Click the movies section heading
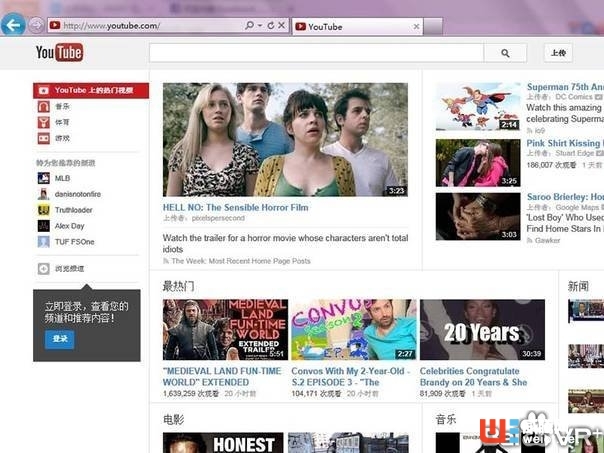Screen dimensions: 604x453 (x=174, y=419)
